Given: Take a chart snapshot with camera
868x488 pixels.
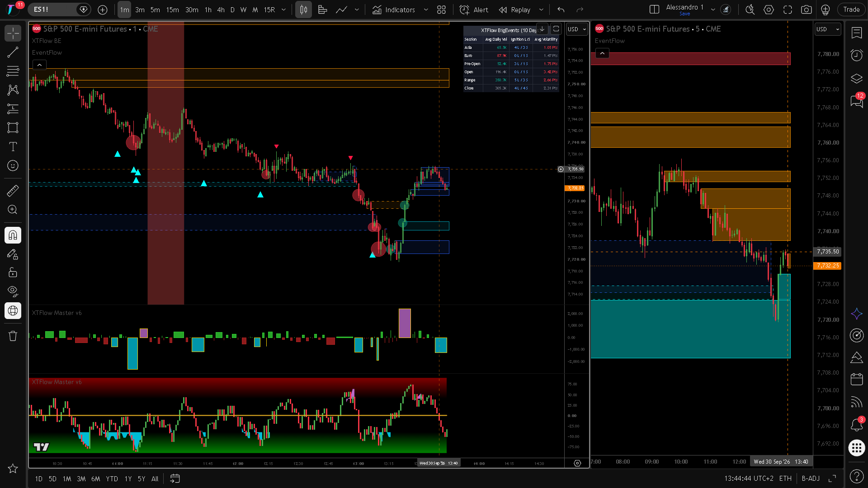Looking at the screenshot, I should click(x=806, y=9).
